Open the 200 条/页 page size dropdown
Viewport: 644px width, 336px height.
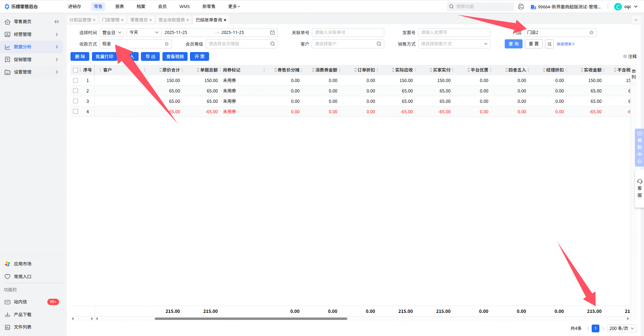click(x=622, y=328)
